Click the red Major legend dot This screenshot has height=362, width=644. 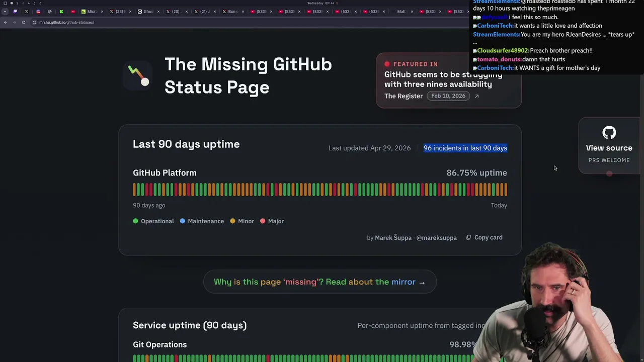(x=263, y=221)
